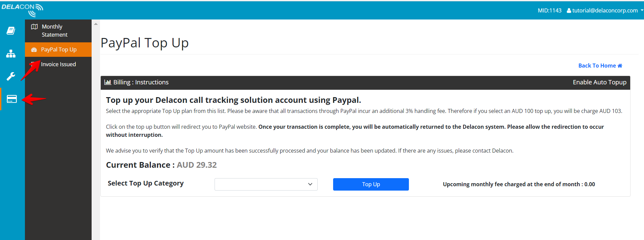
Task: Expand the tutorial@delaconcorp.com account menu
Action: coord(605,10)
